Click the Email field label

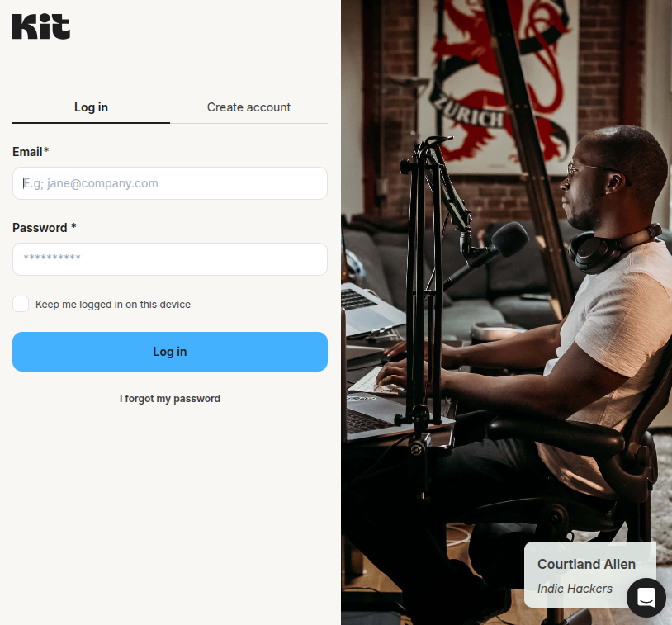[x=31, y=152]
